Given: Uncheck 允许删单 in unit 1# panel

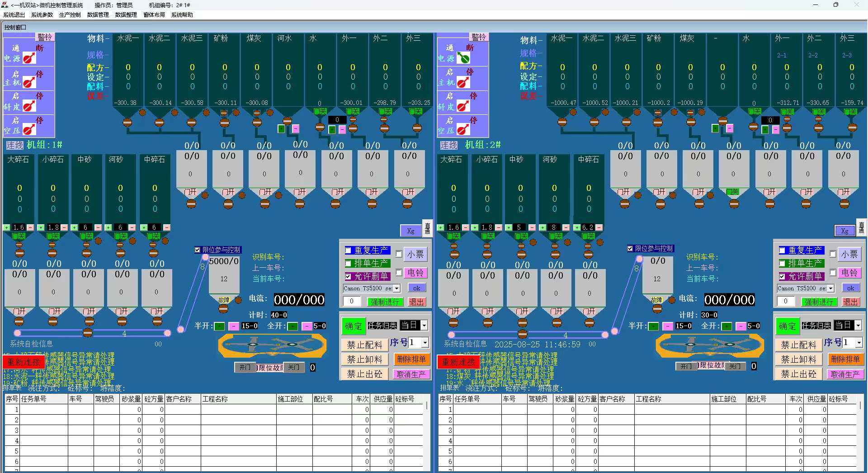Looking at the screenshot, I should [348, 276].
